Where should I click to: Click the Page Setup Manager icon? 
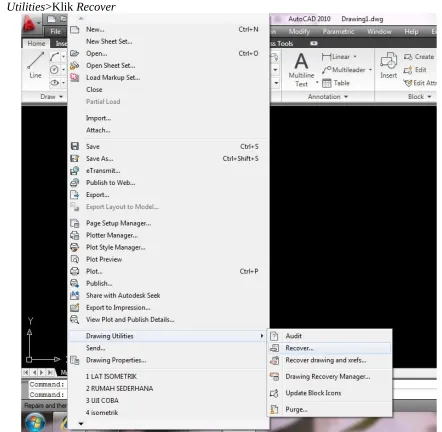pyautogui.click(x=75, y=223)
